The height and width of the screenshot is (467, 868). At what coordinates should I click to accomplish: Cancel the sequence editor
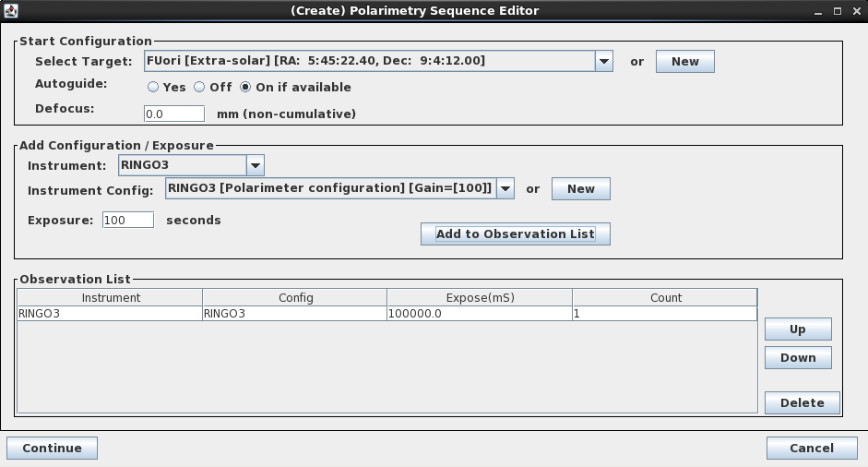tap(812, 449)
